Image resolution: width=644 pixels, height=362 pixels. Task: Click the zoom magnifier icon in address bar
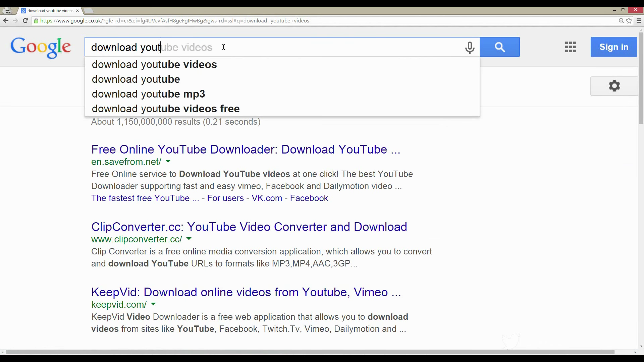pos(621,21)
